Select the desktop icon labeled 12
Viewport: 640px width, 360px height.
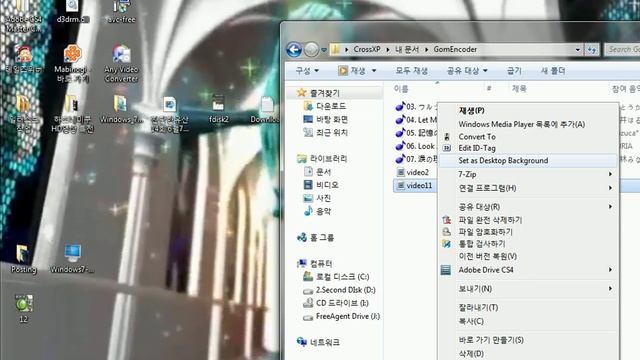tap(24, 309)
